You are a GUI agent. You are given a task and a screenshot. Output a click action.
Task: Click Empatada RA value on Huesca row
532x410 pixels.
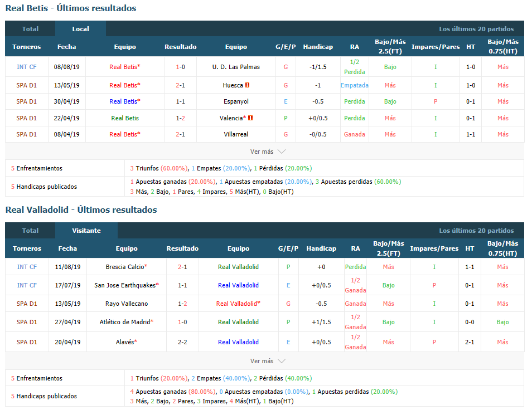pyautogui.click(x=355, y=85)
